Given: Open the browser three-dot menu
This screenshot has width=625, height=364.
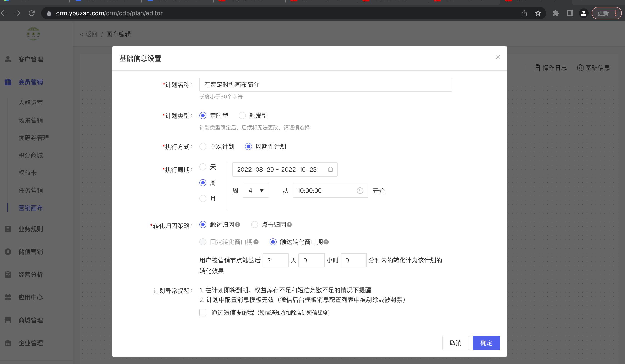Looking at the screenshot, I should (616, 13).
